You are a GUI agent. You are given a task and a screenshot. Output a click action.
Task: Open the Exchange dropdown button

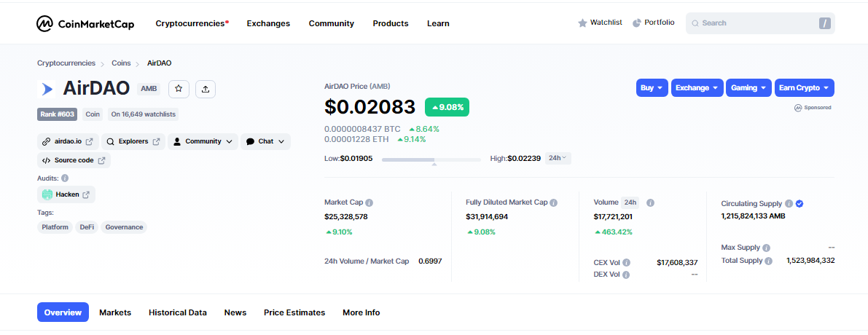pos(697,88)
